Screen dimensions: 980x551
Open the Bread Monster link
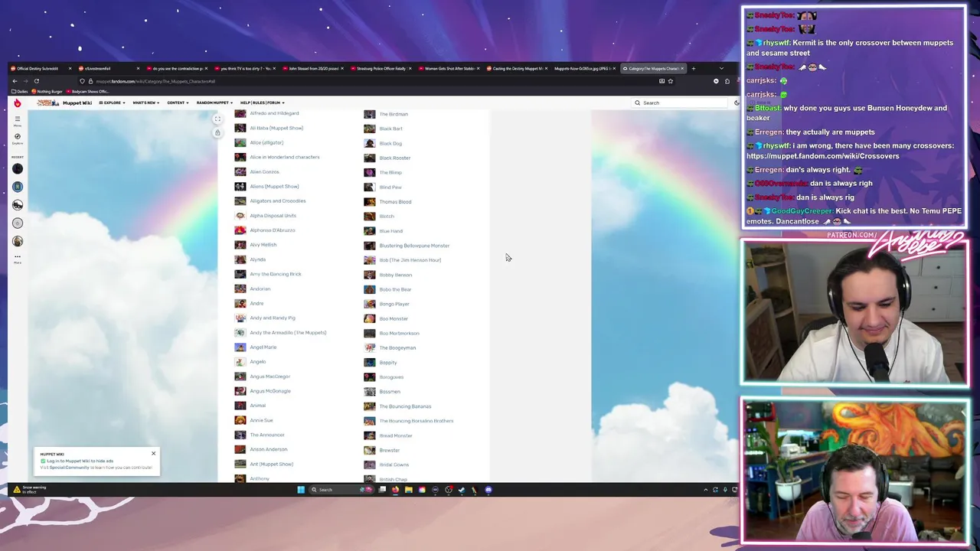point(395,435)
